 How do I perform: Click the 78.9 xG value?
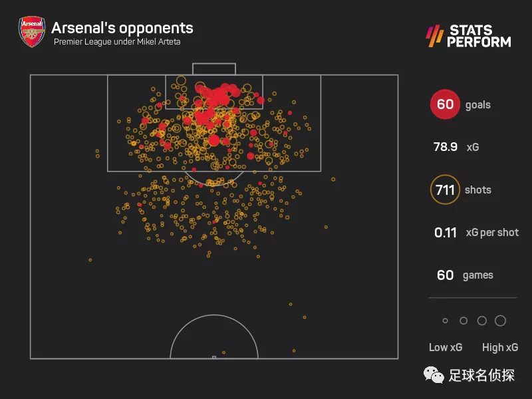tap(456, 147)
